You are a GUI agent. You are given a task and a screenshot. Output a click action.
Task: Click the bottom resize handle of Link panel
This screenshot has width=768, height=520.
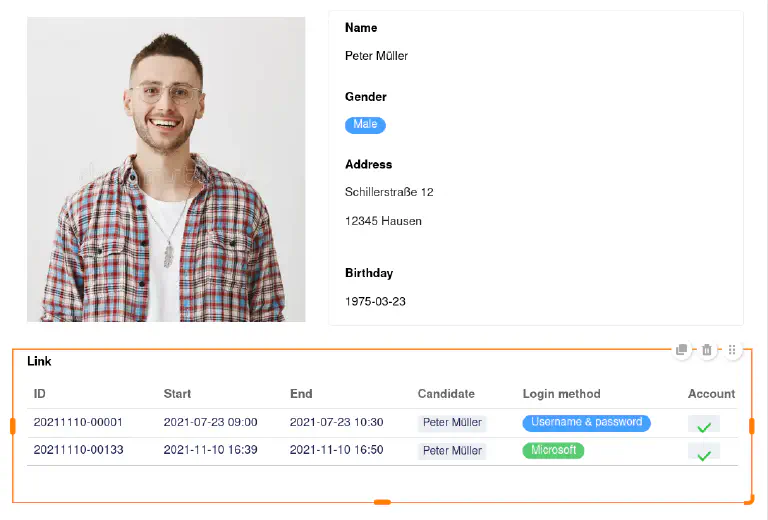382,502
